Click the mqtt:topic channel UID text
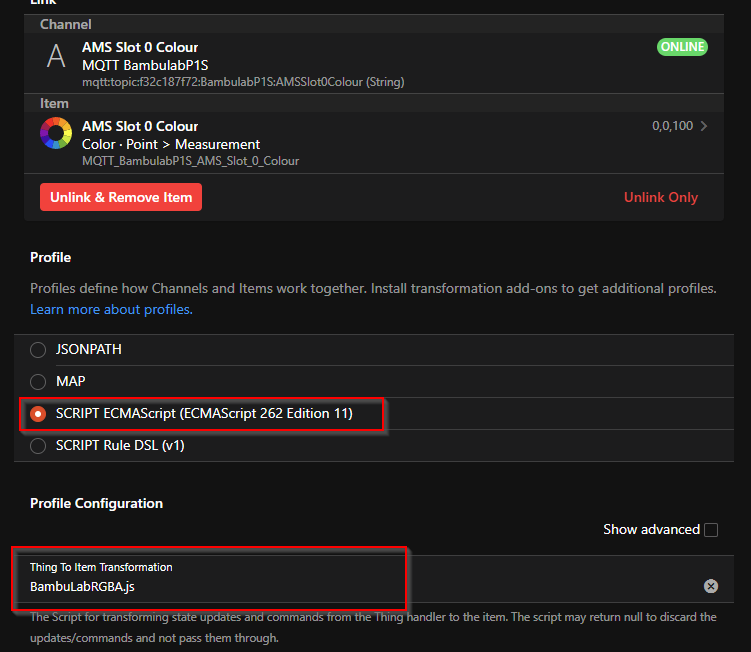The width and height of the screenshot is (751, 652). [x=243, y=82]
